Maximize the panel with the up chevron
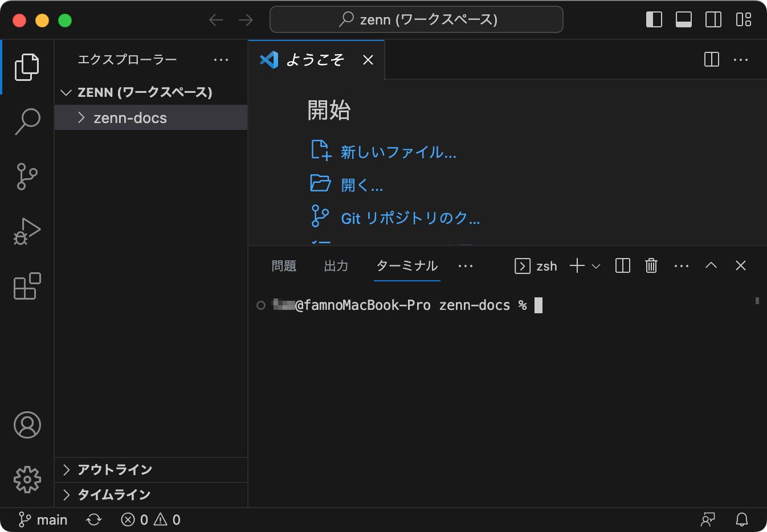767x532 pixels. [711, 265]
